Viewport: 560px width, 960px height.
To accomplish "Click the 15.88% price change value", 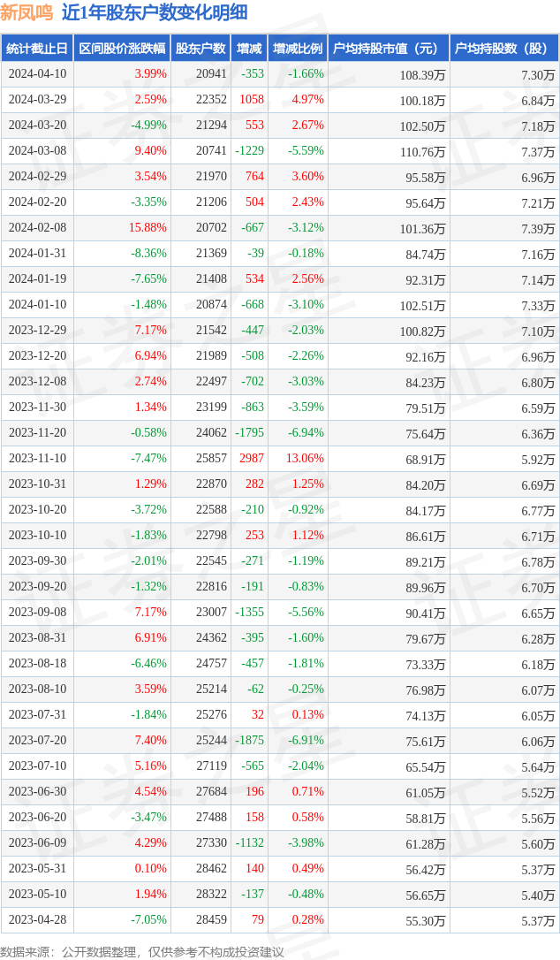I will coord(148,228).
